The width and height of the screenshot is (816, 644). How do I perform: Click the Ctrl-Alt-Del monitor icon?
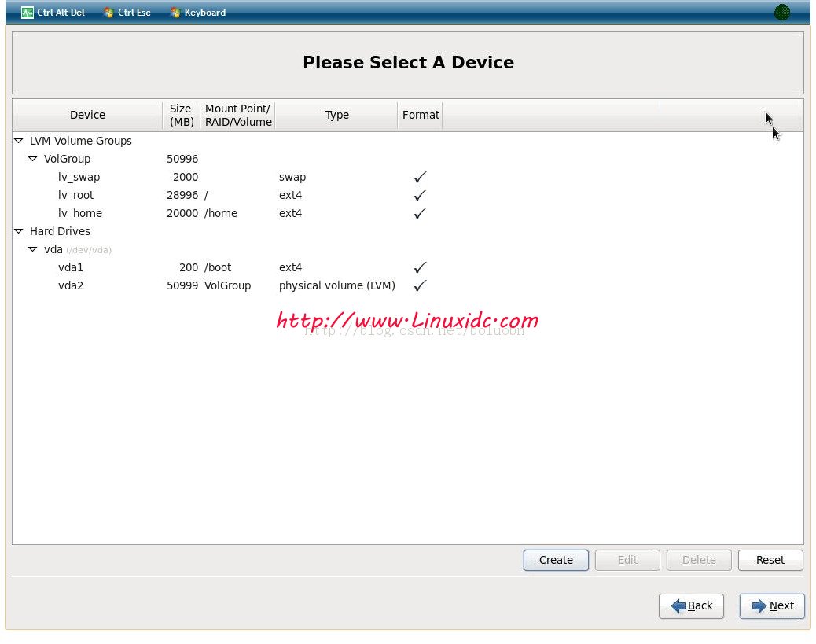click(x=28, y=13)
